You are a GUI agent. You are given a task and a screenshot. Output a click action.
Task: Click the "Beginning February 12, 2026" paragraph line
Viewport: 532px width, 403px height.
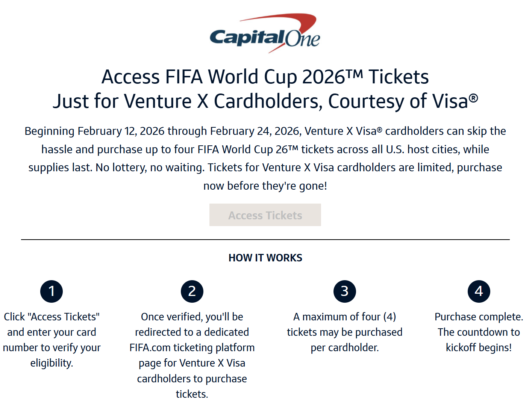pyautogui.click(x=265, y=131)
